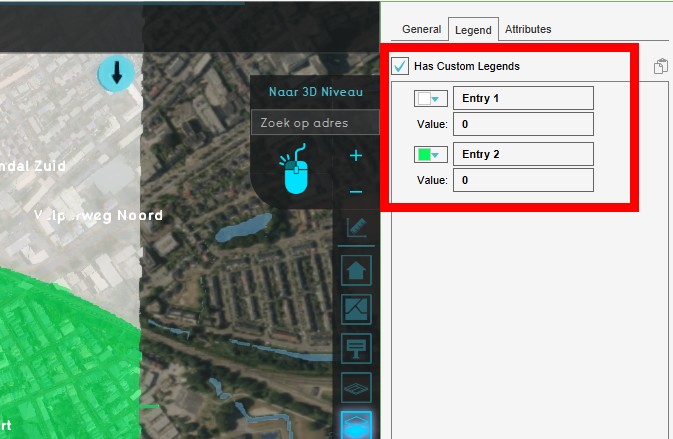Click the house buildings icon
Screen dimensions: 673x439
click(x=356, y=270)
